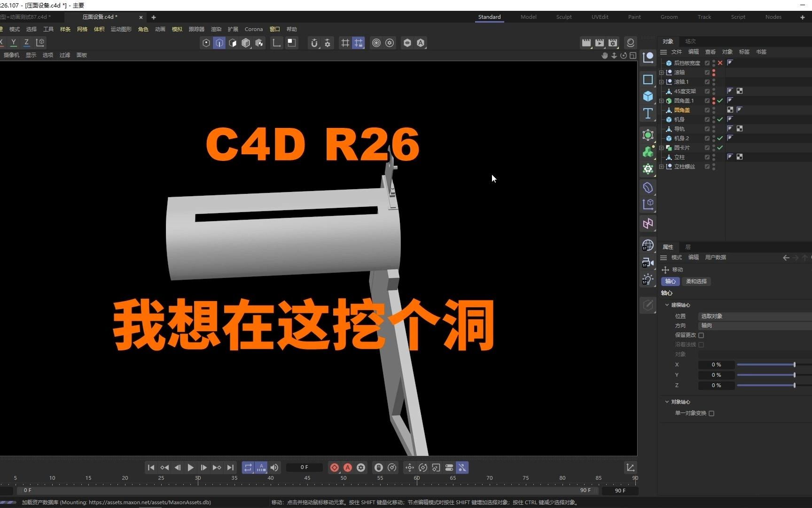Disable the green checkmark on 机身 object
Screen dimensions: 812x508
720,119
